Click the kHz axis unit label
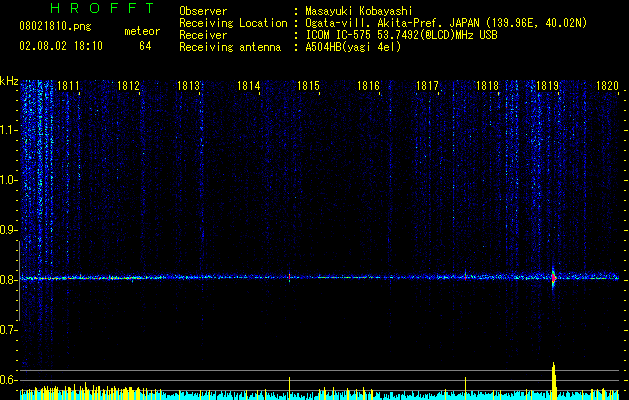Image resolution: width=629 pixels, height=400 pixels. (x=9, y=81)
